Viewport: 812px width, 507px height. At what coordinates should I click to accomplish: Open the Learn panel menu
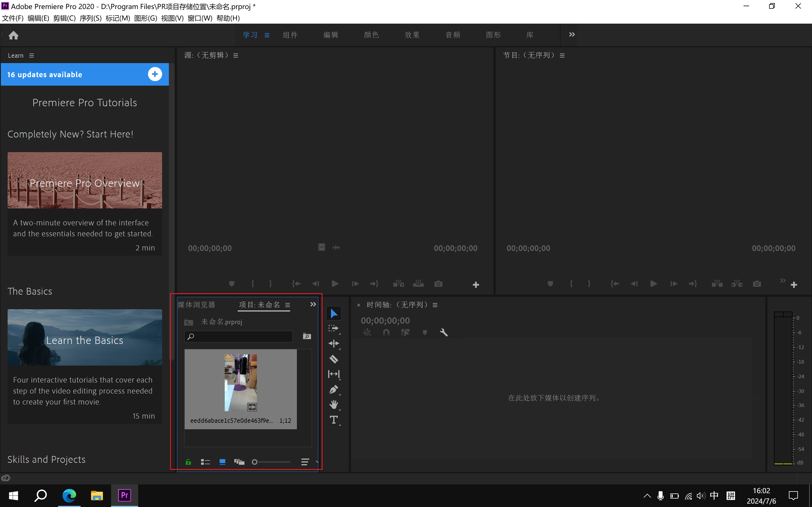[x=32, y=56]
